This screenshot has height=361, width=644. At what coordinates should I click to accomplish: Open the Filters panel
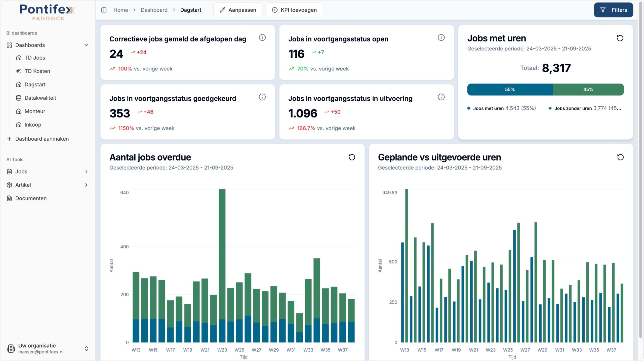[x=613, y=10]
